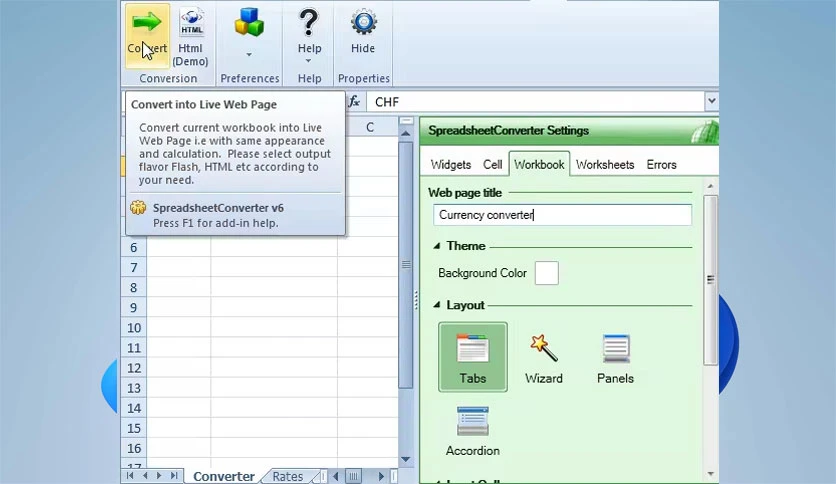836x484 pixels.
Task: Click horizontal scrollbar right arrow
Action: 381,476
